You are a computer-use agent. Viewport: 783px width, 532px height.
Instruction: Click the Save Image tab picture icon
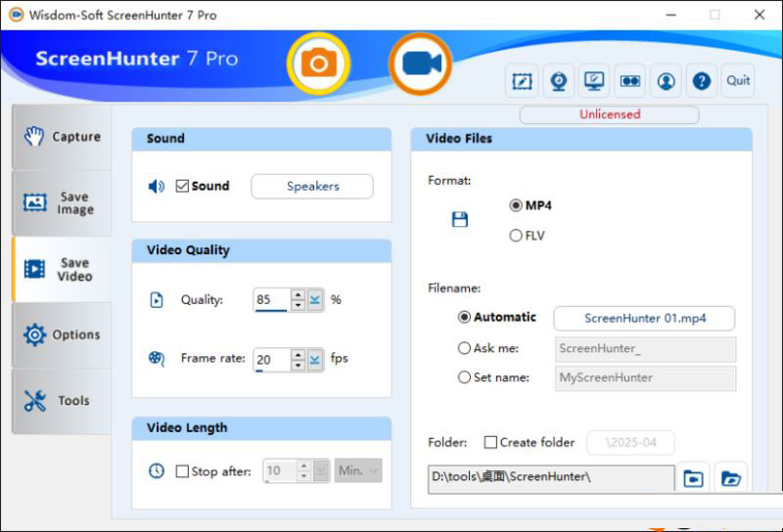(x=35, y=202)
